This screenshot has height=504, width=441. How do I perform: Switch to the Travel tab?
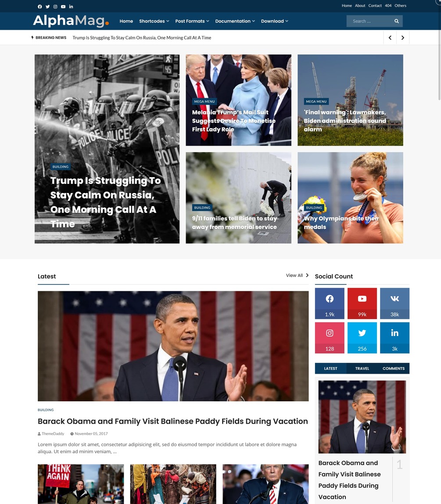[x=362, y=368]
